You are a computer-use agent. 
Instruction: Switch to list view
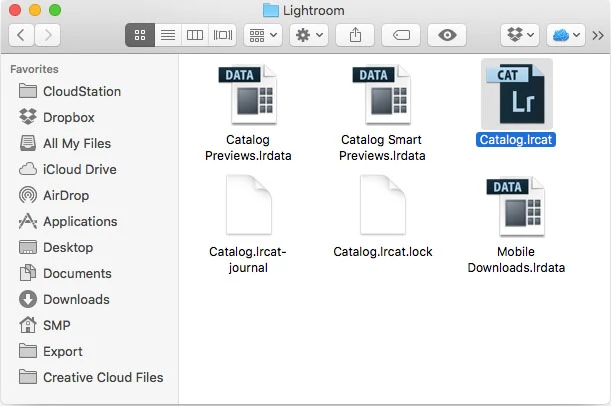pyautogui.click(x=168, y=35)
